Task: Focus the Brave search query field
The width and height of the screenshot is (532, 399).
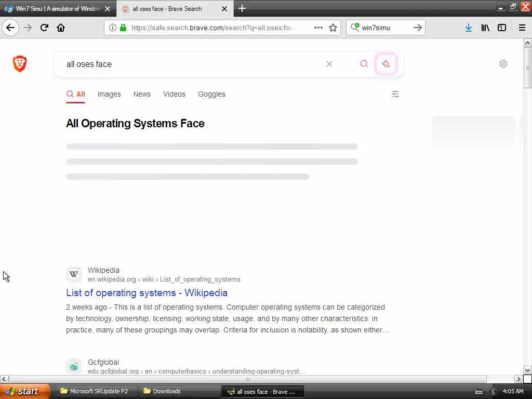Action: pyautogui.click(x=190, y=64)
